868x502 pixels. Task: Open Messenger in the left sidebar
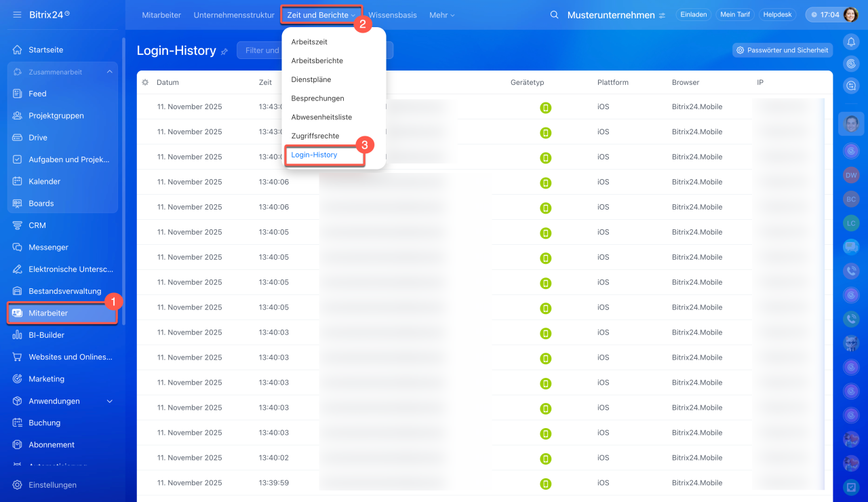[x=48, y=248]
